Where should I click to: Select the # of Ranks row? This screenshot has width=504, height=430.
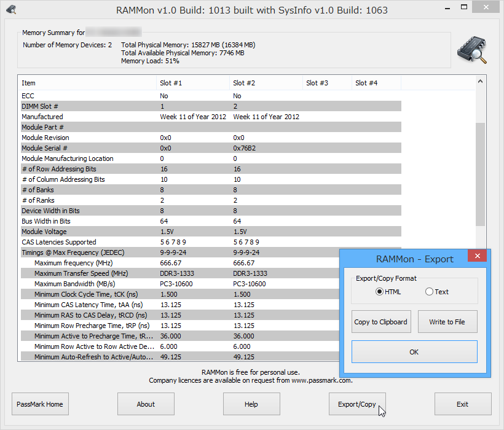click(211, 200)
